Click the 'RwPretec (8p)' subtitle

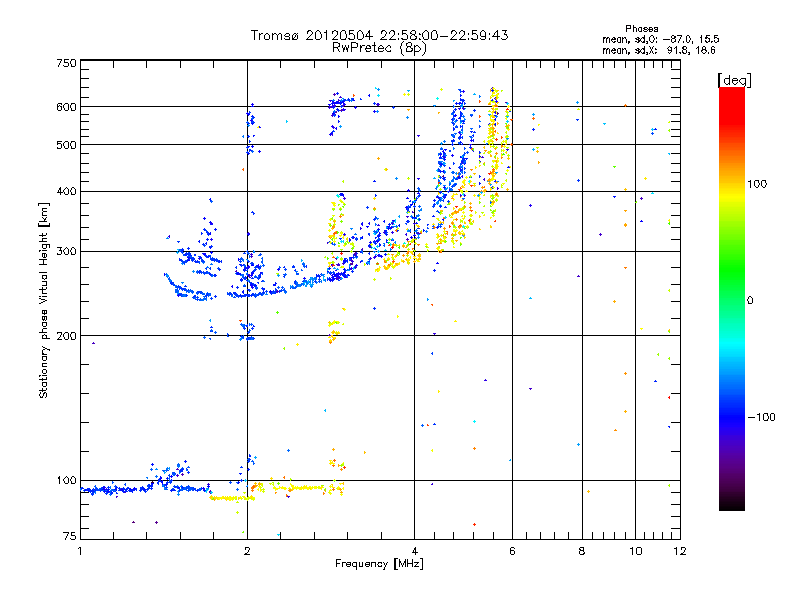pos(379,48)
